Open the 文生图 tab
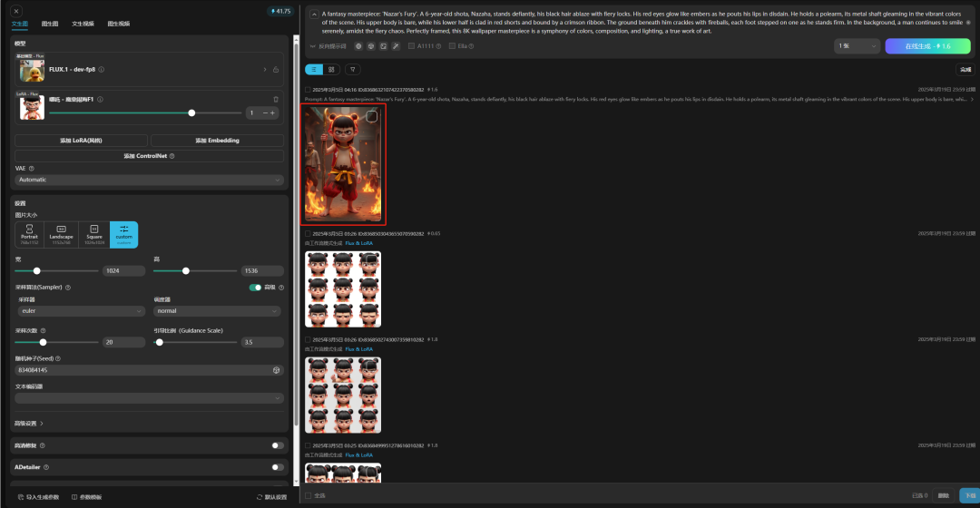Screen dimensions: 980x508 coord(19,24)
